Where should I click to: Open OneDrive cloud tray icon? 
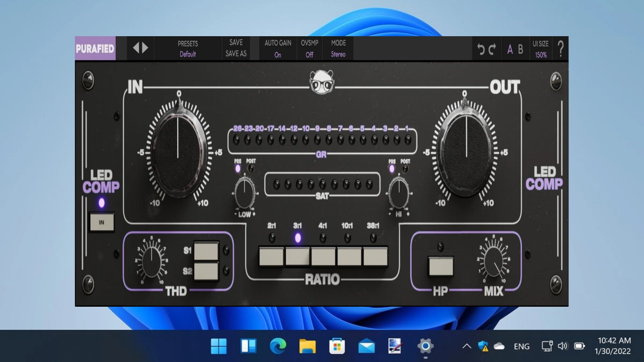[x=499, y=346]
